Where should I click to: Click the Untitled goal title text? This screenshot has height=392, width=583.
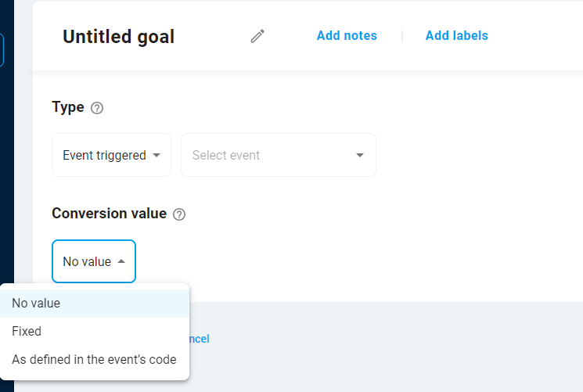click(x=118, y=37)
